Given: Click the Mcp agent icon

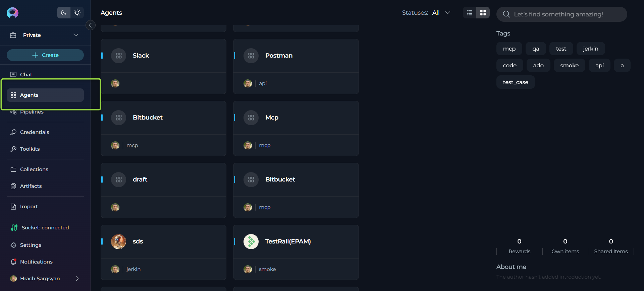Looking at the screenshot, I should pyautogui.click(x=251, y=118).
